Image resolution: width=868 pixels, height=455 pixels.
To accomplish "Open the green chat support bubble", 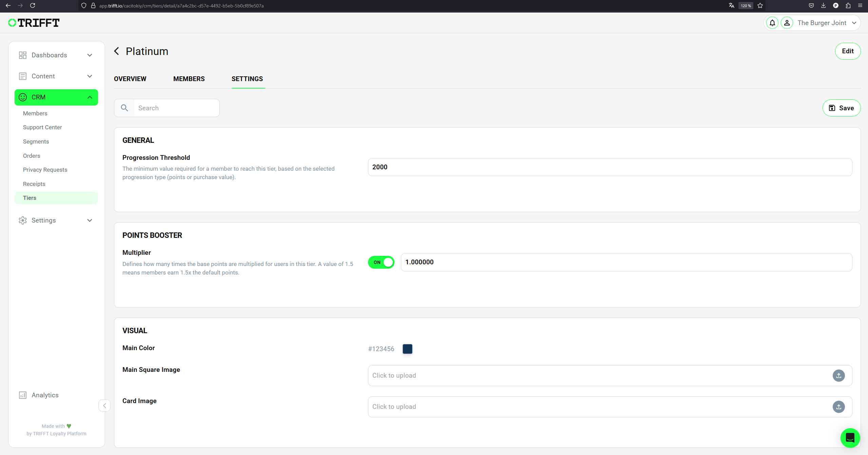I will click(x=850, y=438).
